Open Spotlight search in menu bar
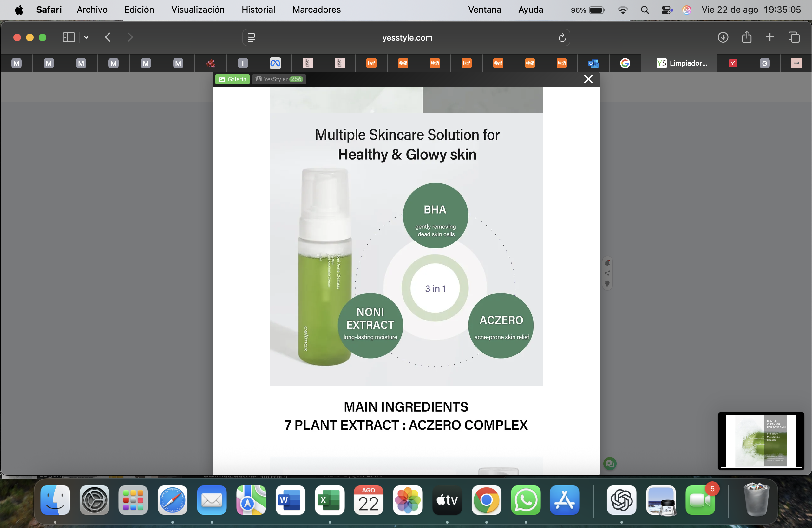The height and width of the screenshot is (528, 812). [x=645, y=10]
